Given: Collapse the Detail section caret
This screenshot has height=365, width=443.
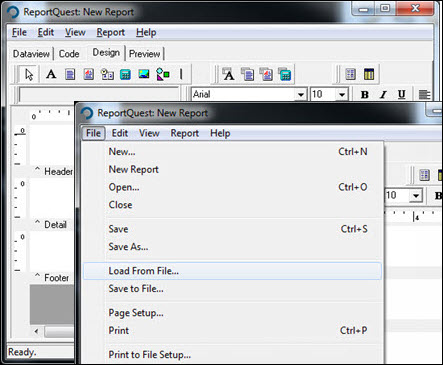Looking at the screenshot, I should (x=37, y=223).
